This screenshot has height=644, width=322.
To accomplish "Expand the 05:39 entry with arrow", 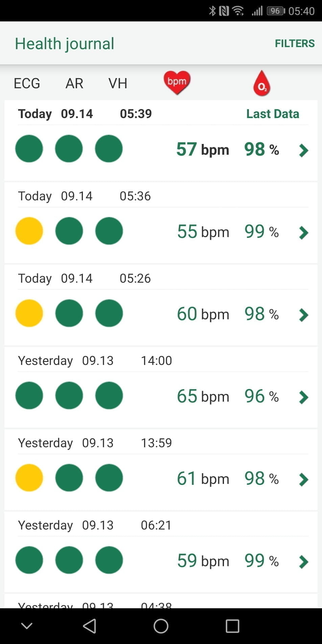I will point(303,150).
